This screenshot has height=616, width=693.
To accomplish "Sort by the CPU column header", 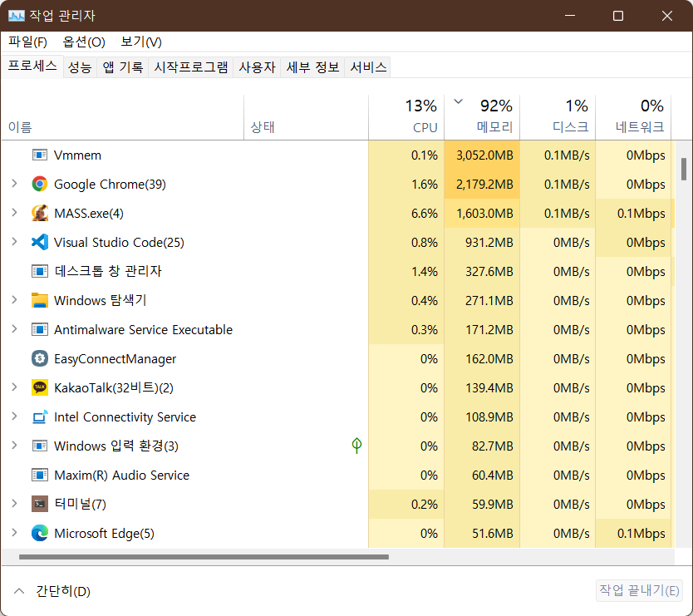I will pyautogui.click(x=406, y=117).
